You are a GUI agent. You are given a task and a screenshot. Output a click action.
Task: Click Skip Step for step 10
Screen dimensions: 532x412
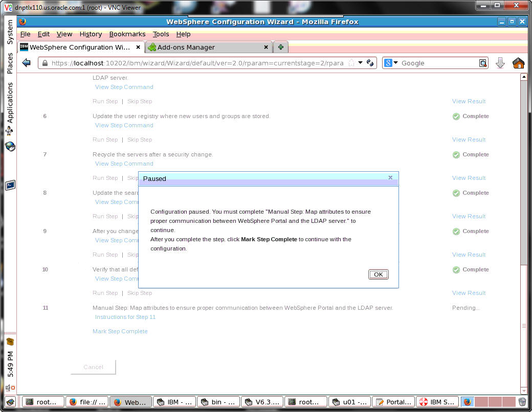click(x=140, y=292)
